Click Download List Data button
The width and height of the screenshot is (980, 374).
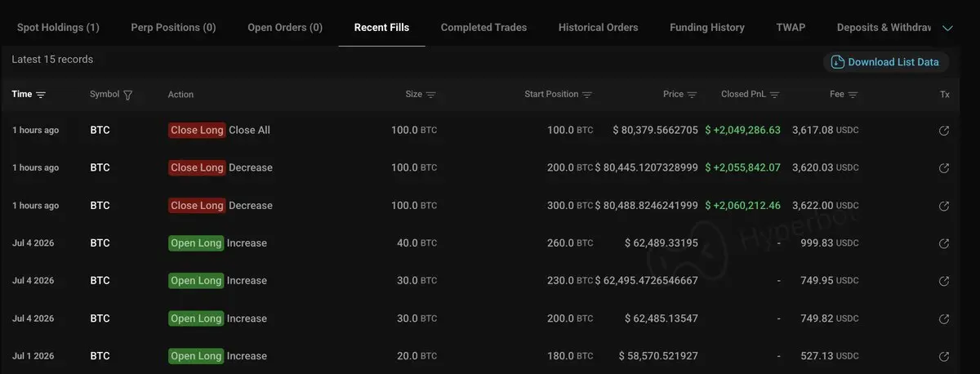[886, 62]
